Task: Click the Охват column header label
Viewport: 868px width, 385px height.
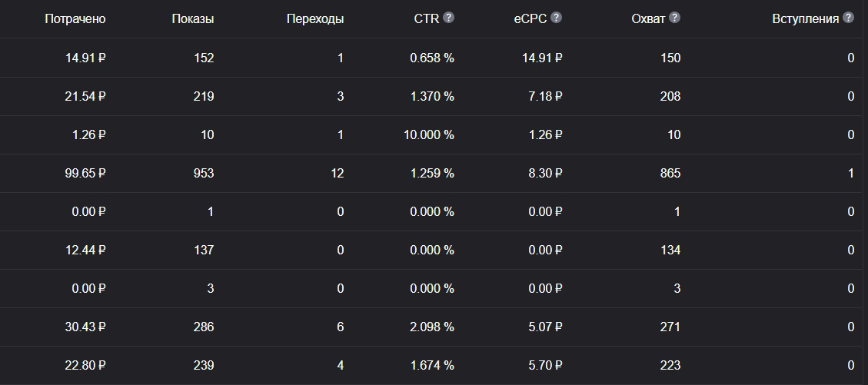Action: (x=648, y=18)
